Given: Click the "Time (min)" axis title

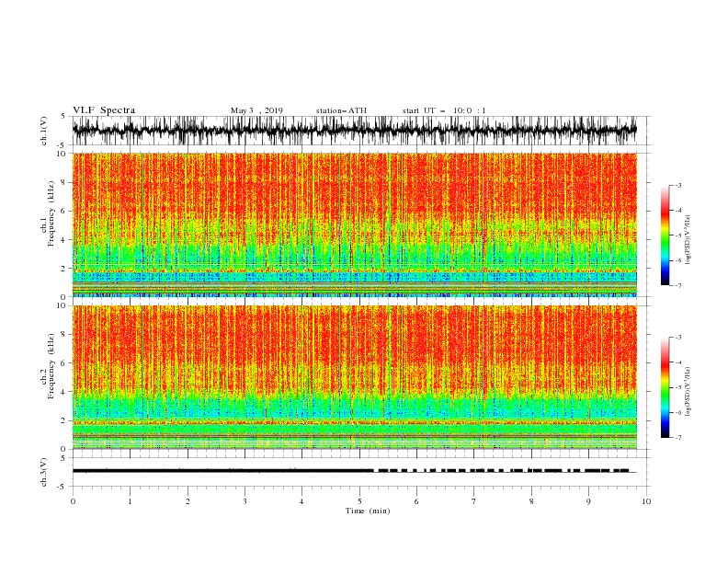Looking at the screenshot, I should [368, 511].
